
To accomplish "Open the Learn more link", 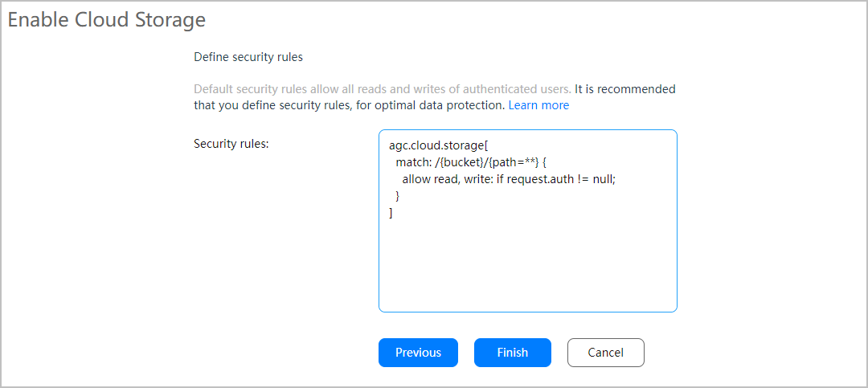I will coord(538,105).
